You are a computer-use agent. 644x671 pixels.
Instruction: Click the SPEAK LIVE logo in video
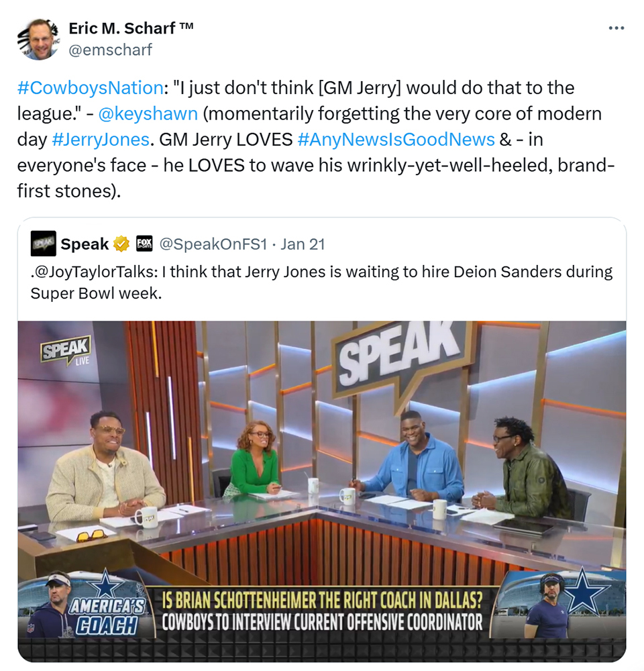tap(66, 351)
